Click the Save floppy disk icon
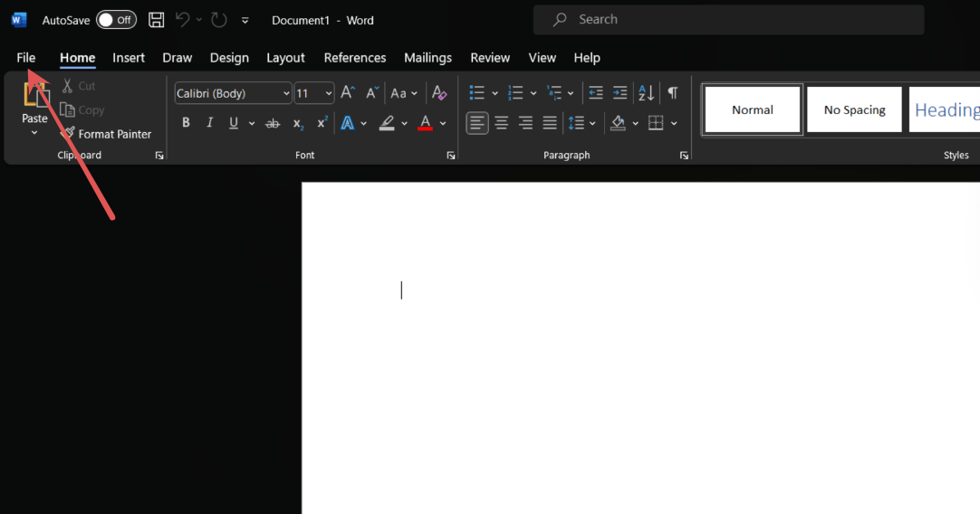The image size is (980, 514). [x=157, y=20]
